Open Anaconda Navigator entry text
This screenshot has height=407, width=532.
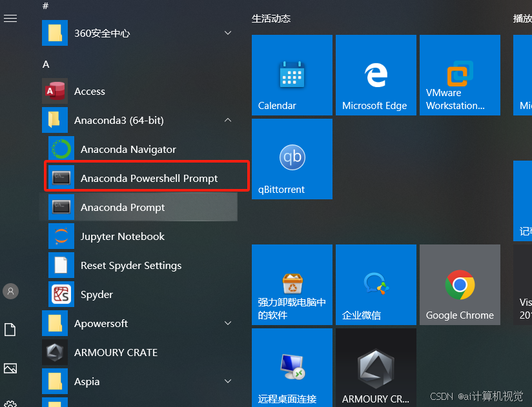(128, 150)
